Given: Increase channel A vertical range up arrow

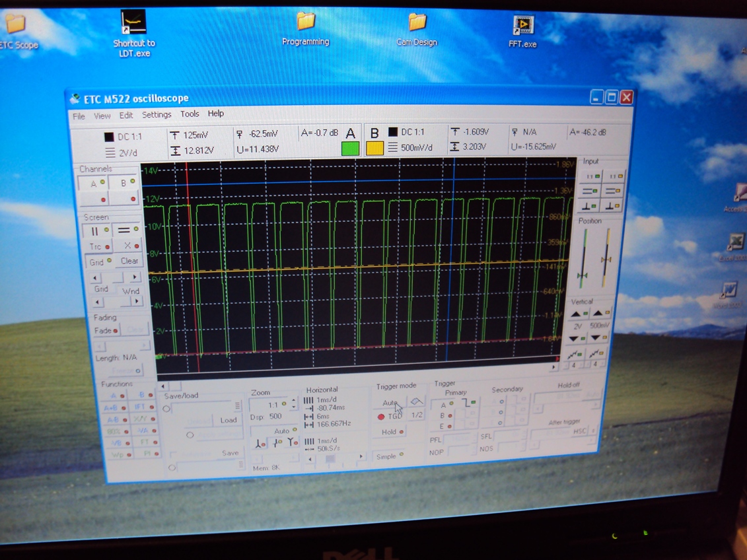Looking at the screenshot, I should pyautogui.click(x=577, y=314).
